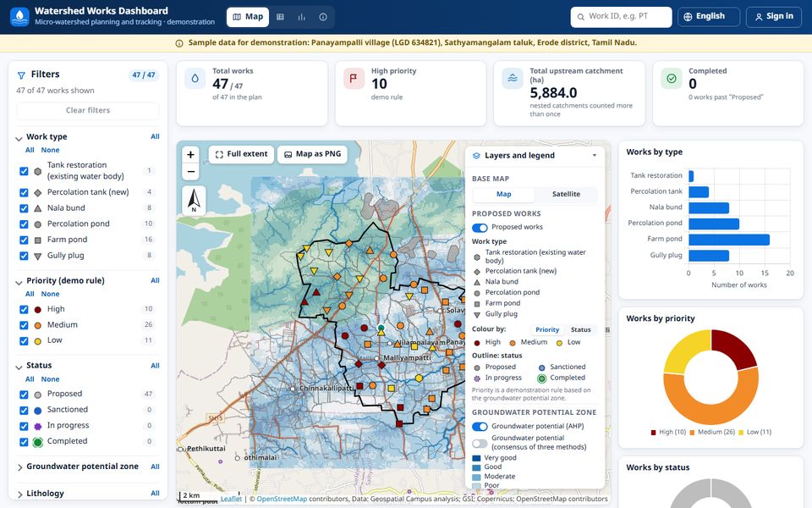The height and width of the screenshot is (508, 812).
Task: Click the Layers and legend stack icon
Action: [x=476, y=156]
